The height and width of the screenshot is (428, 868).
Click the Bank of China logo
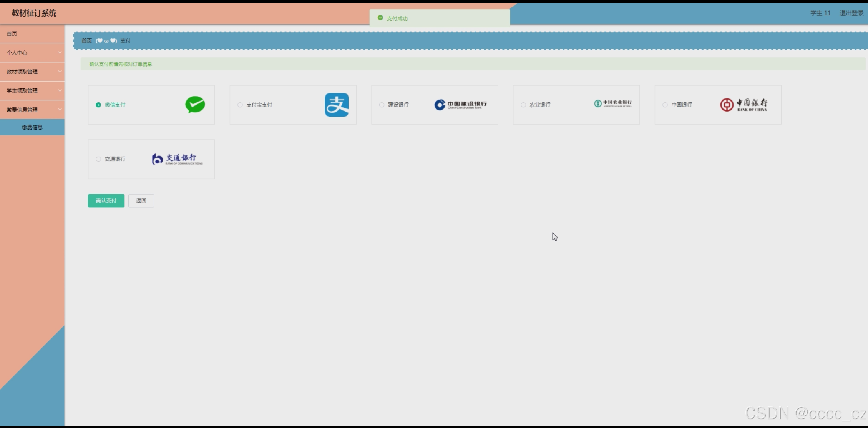744,105
